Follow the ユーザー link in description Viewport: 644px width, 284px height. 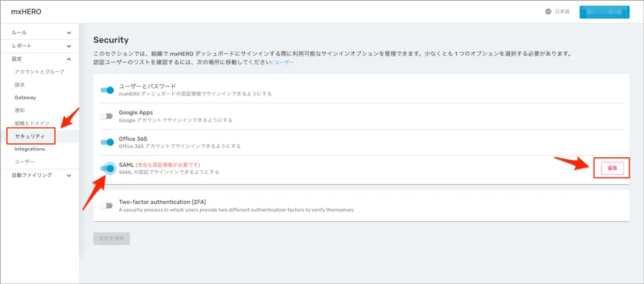coord(284,63)
